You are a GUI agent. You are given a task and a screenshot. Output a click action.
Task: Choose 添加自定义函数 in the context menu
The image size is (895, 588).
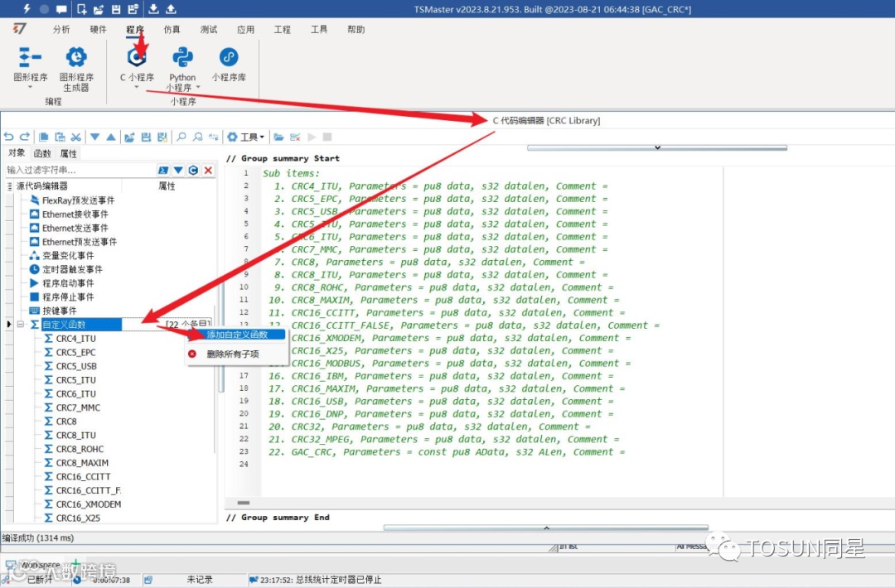pyautogui.click(x=238, y=335)
